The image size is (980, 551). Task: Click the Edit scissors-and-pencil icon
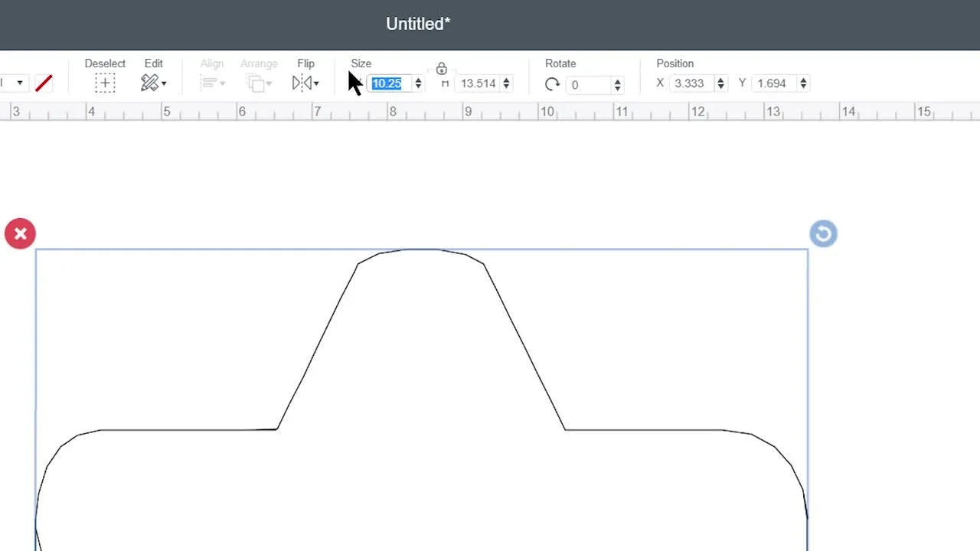coord(149,83)
